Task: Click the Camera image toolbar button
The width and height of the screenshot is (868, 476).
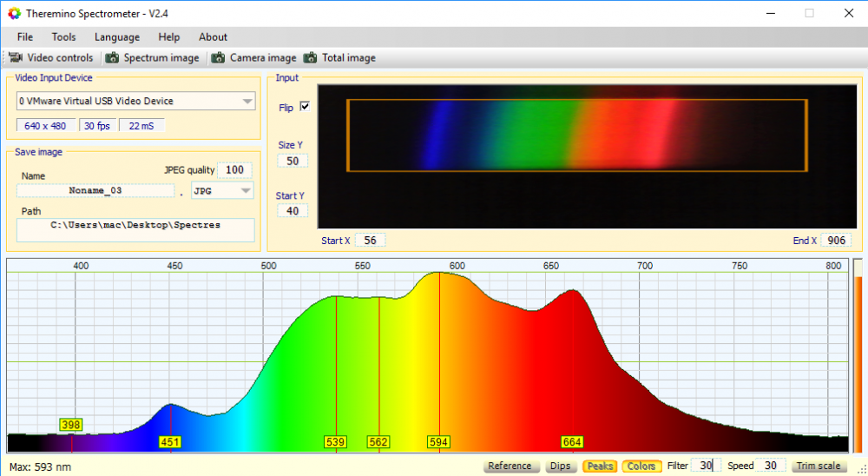Action: click(254, 57)
